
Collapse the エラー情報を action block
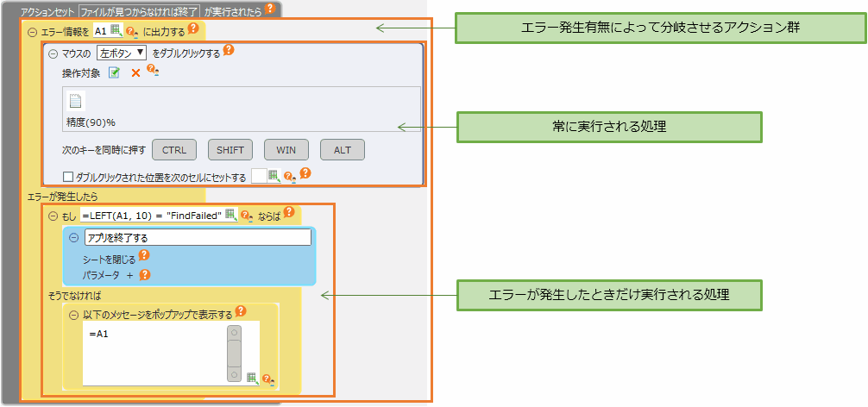(33, 33)
